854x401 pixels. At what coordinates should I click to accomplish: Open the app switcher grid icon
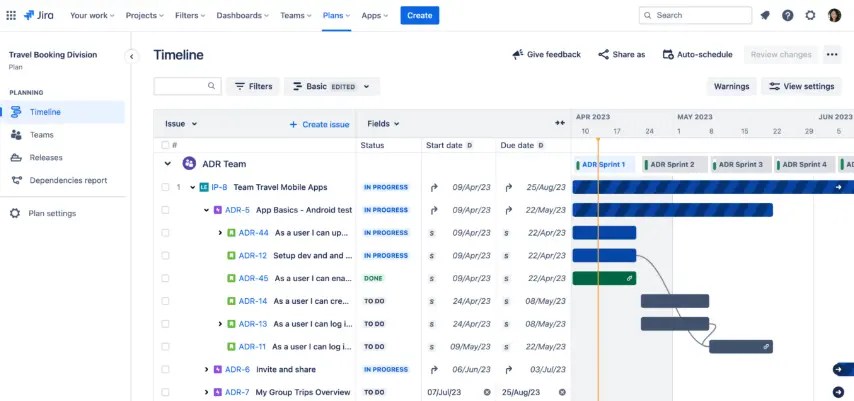[11, 15]
